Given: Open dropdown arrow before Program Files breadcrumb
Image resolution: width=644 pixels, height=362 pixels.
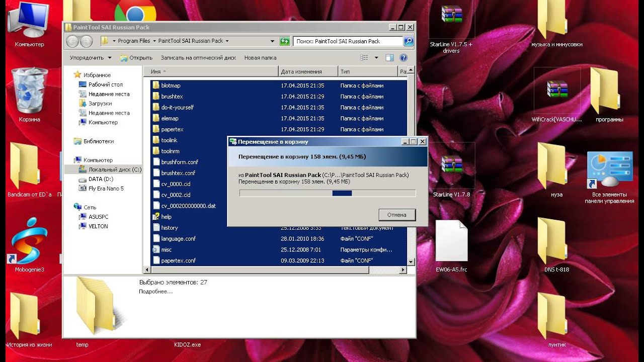Looking at the screenshot, I should click(114, 41).
